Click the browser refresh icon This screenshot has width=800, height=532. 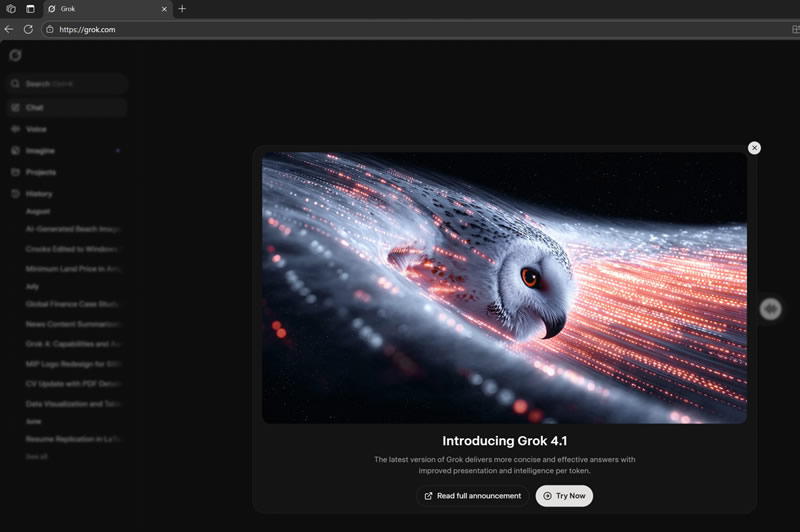click(x=28, y=29)
